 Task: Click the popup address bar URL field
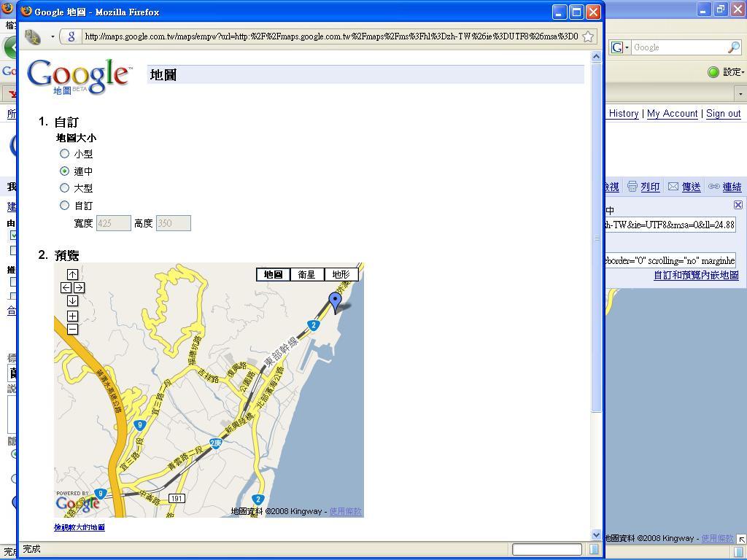[x=330, y=36]
